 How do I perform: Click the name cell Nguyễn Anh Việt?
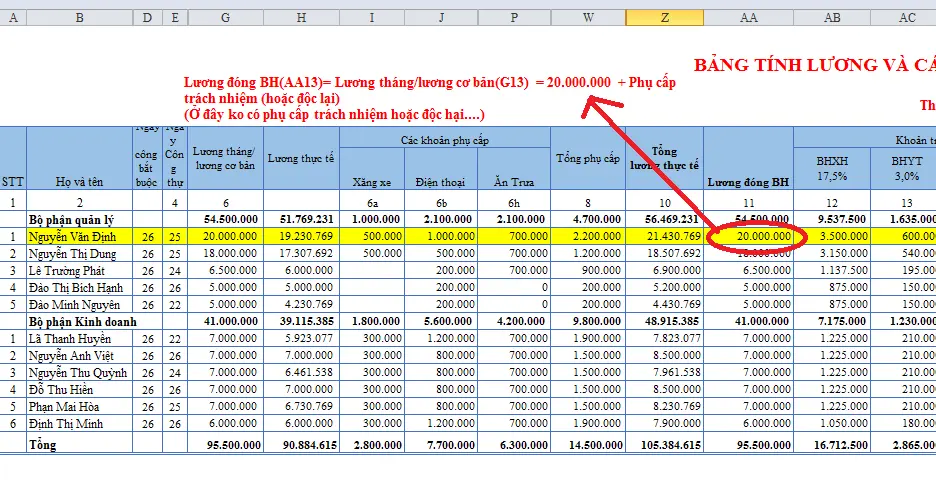pyautogui.click(x=79, y=356)
